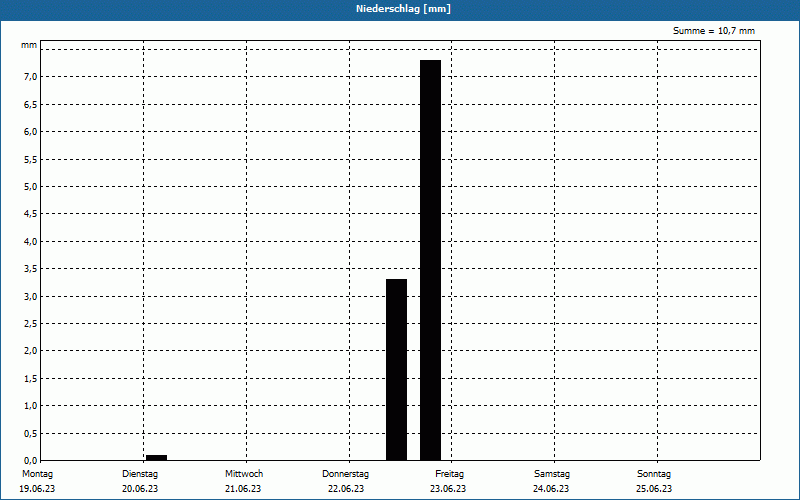800x500 pixels.
Task: Click the date 25.06.23
Action: 654,489
